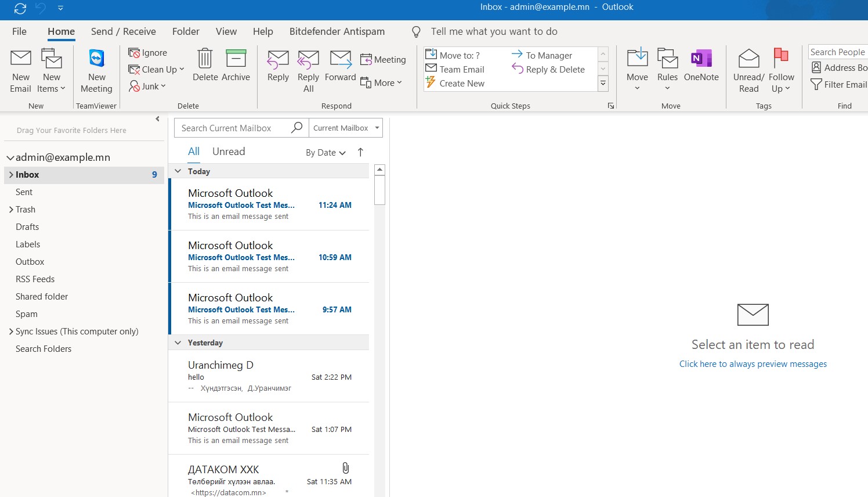Collapse the admin@example.mn account tree
868x497 pixels.
(x=10, y=158)
